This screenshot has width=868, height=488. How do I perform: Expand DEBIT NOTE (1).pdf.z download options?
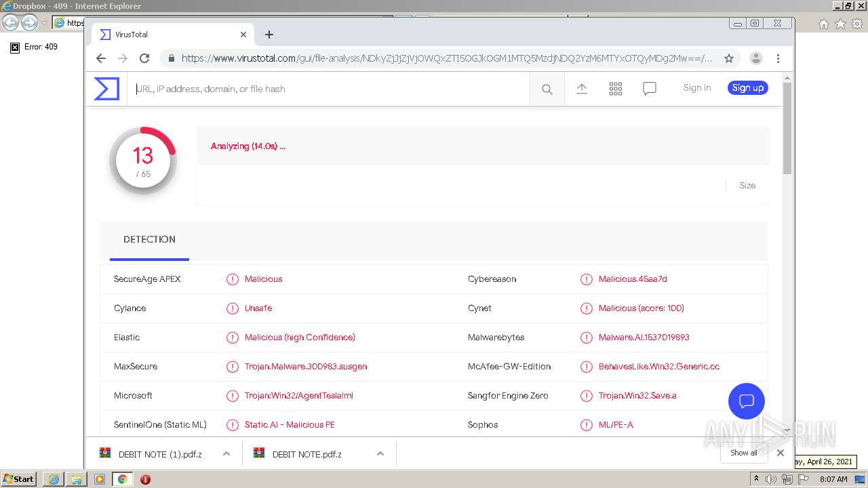tap(226, 453)
